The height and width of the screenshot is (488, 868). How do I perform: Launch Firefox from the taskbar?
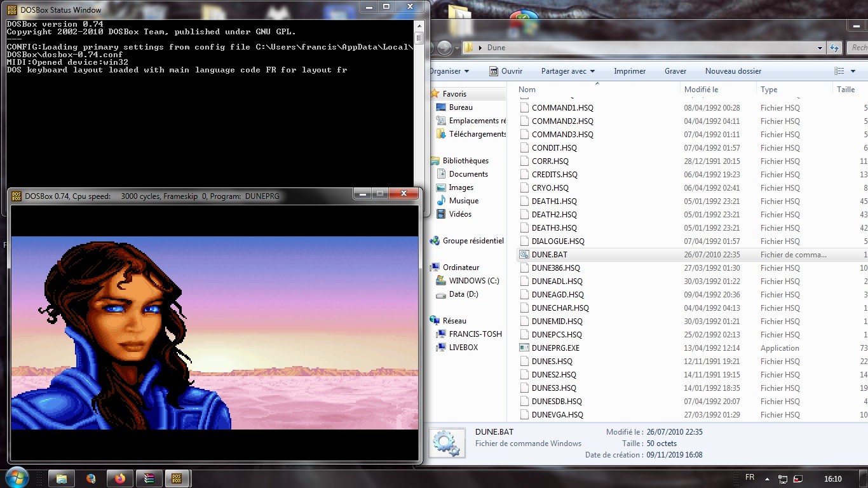point(119,478)
